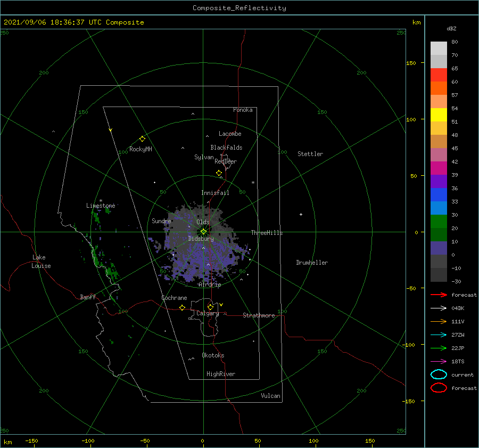Click the green 22JP arrow symbol
The width and height of the screenshot is (479, 448).
click(x=439, y=348)
